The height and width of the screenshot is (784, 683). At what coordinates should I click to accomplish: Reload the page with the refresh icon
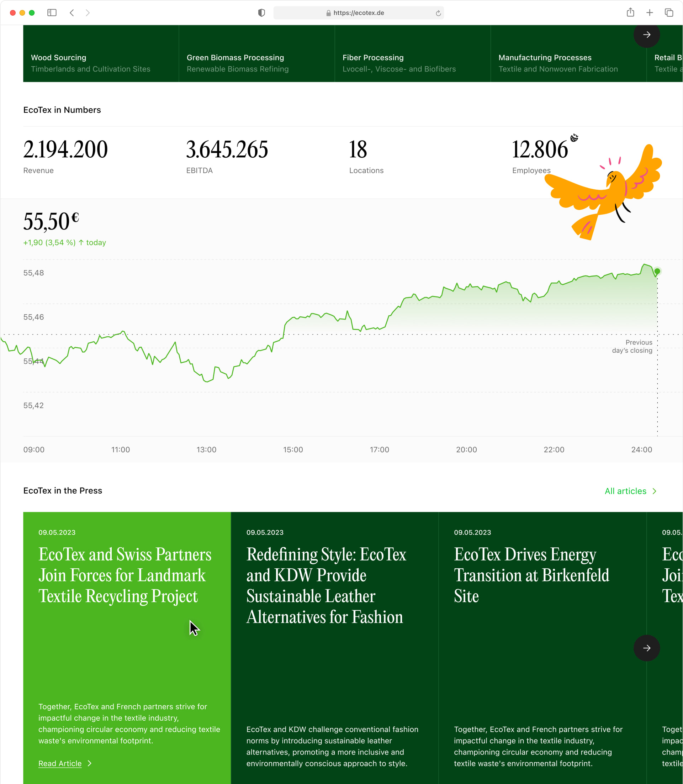pyautogui.click(x=438, y=13)
